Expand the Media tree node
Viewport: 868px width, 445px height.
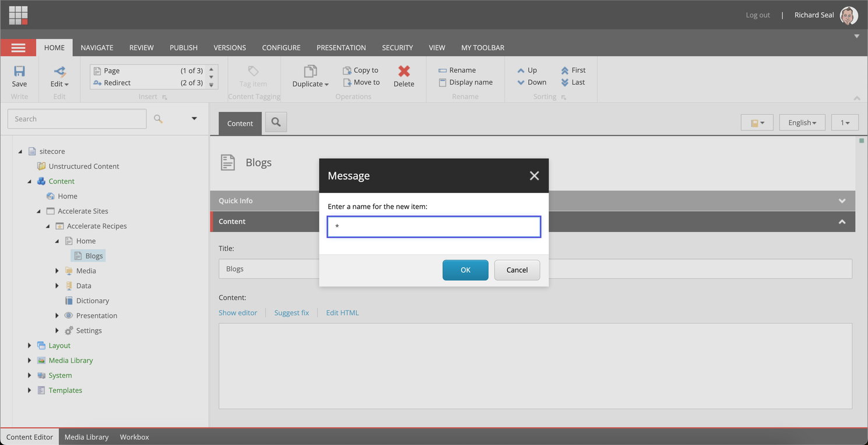click(57, 271)
